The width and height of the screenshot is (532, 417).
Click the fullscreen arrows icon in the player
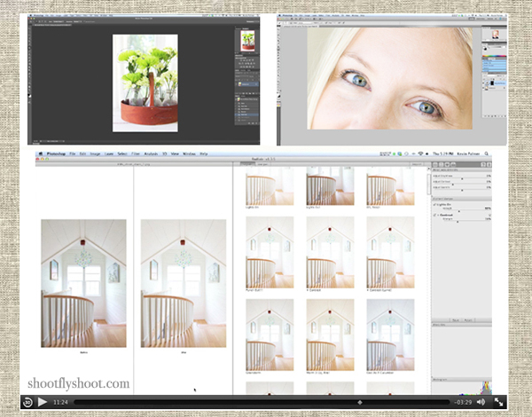(x=498, y=402)
